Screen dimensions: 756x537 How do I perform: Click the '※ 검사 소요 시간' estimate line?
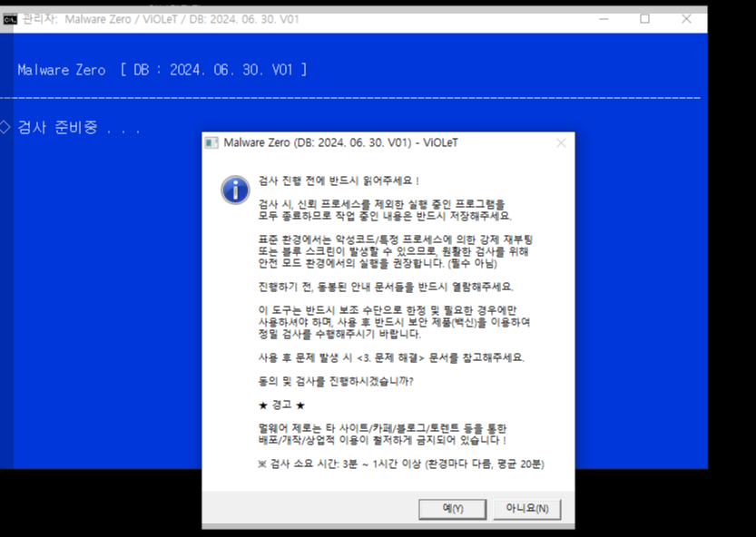[x=401, y=464]
